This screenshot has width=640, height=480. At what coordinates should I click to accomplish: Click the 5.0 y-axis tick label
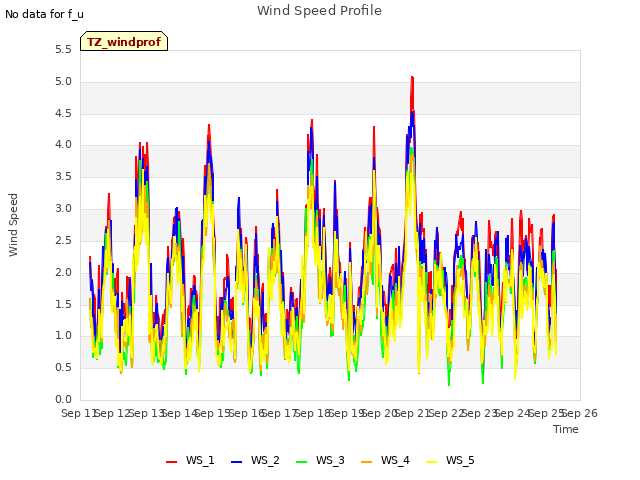[x=63, y=82]
